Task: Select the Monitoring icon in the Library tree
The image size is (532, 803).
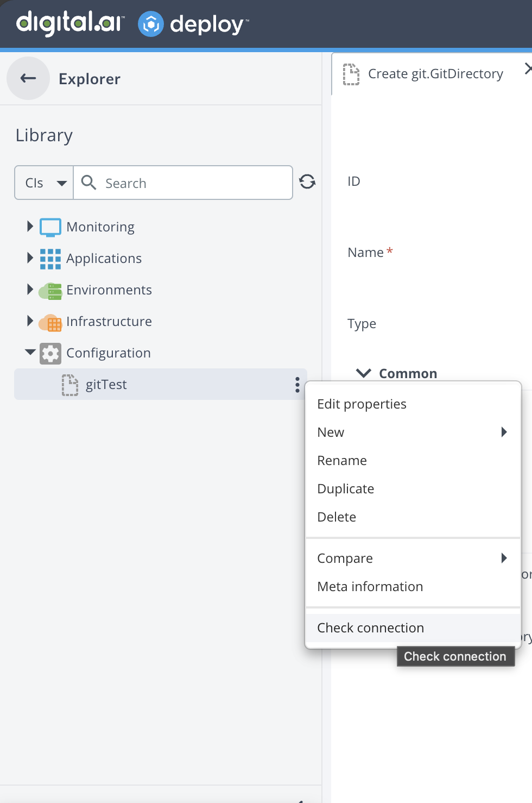Action: coord(50,227)
